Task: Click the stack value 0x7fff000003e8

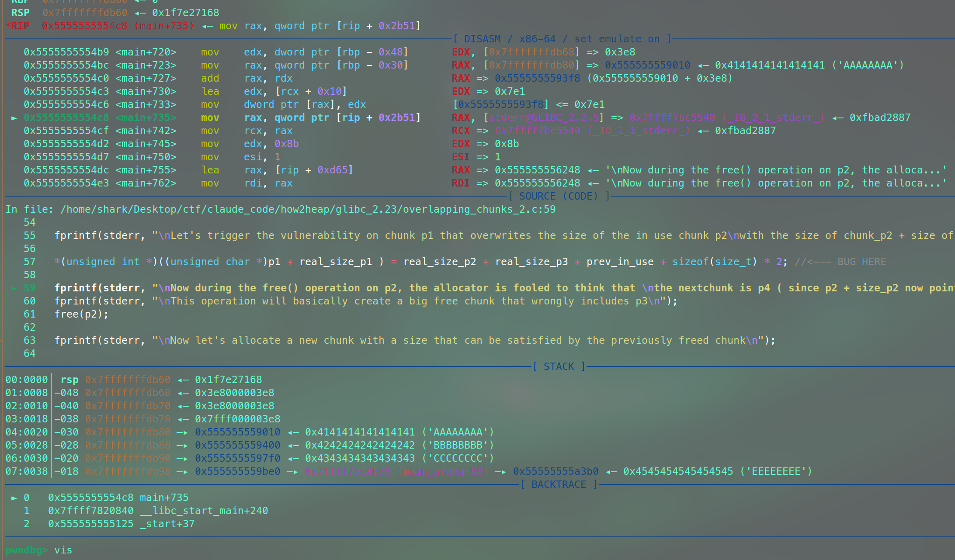Action: 237,419
